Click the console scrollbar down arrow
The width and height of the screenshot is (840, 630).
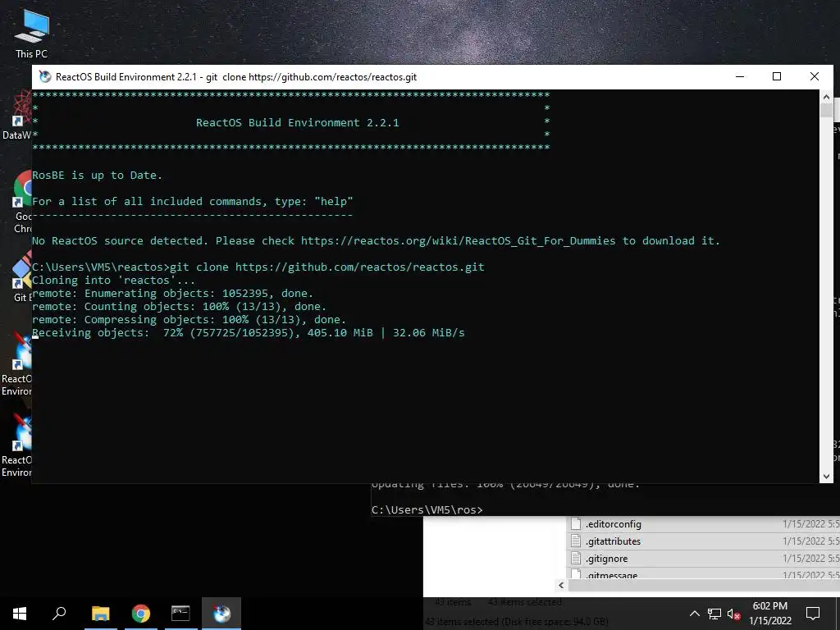point(826,477)
